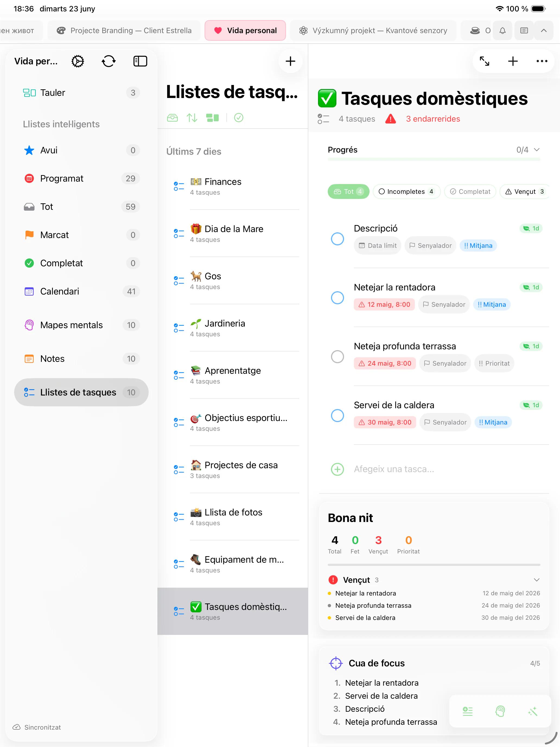Tap the Bona nit summary progress bar
The image size is (560, 747).
click(x=434, y=565)
